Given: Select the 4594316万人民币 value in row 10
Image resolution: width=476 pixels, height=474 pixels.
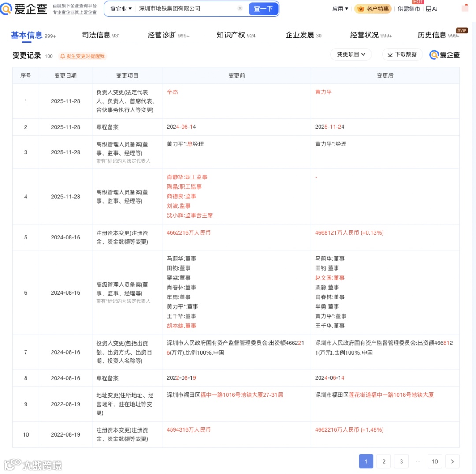Looking at the screenshot, I should click(x=189, y=430).
